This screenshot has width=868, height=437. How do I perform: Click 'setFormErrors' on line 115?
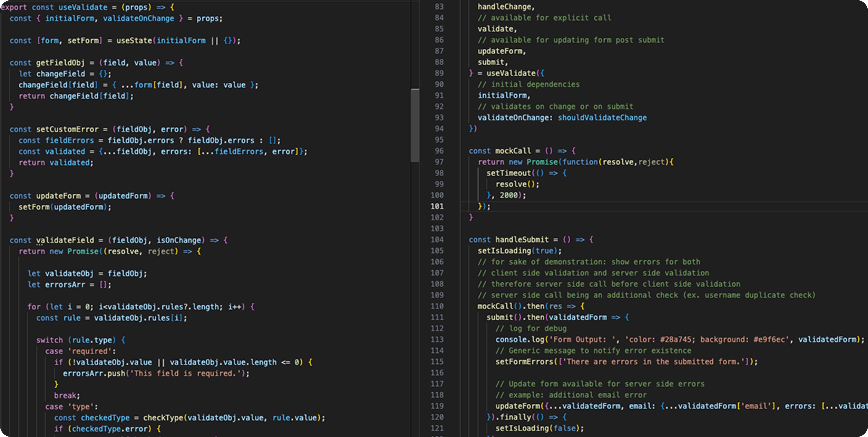coord(524,362)
